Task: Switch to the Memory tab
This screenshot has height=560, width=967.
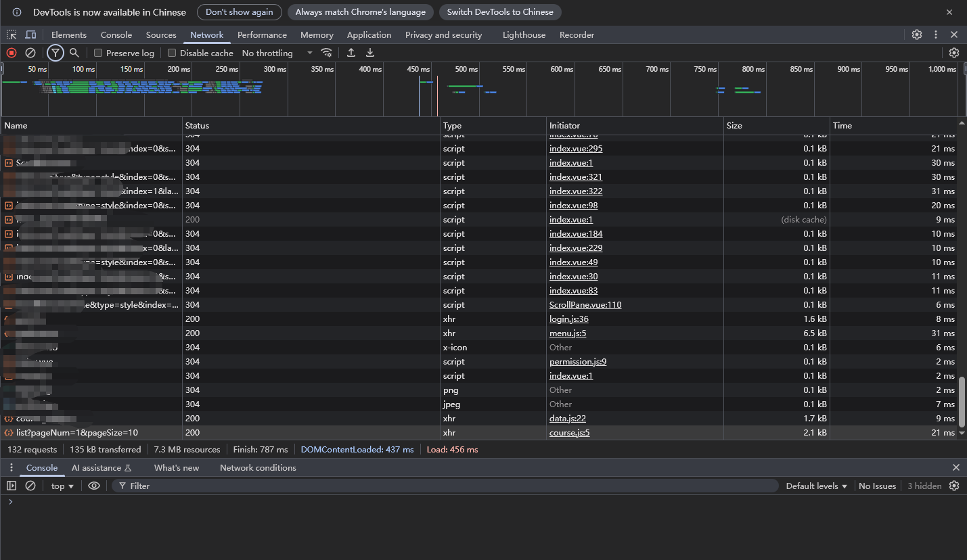Action: pyautogui.click(x=317, y=34)
